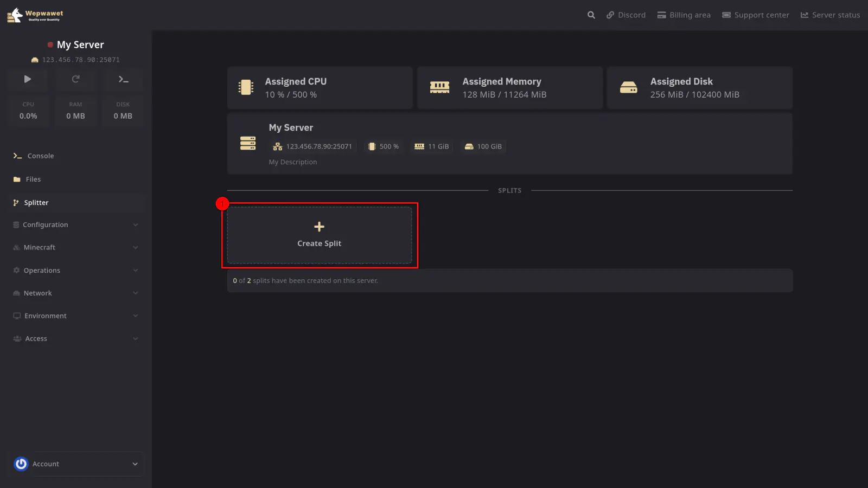Select Splitter in the sidebar
The width and height of the screenshot is (868, 488).
(x=36, y=203)
